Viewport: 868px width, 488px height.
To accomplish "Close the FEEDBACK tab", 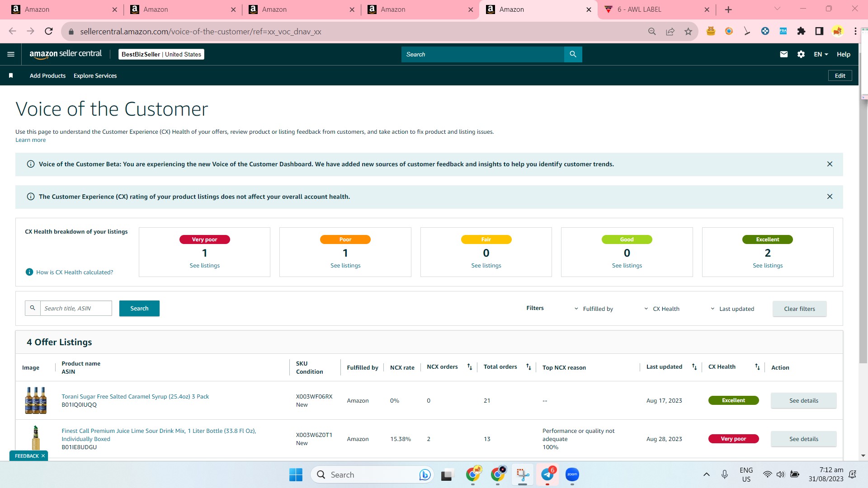I will [x=43, y=456].
